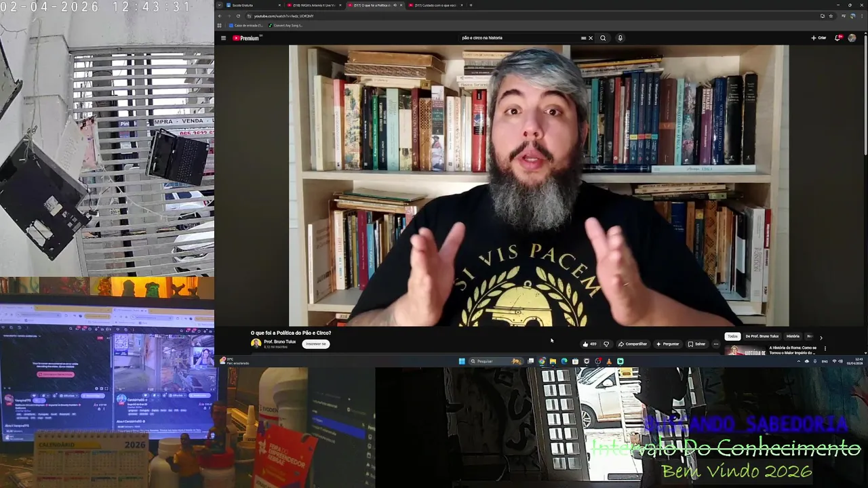This screenshot has height=488, width=868.
Task: Open the YouTube guide hamburger menu
Action: click(x=223, y=38)
